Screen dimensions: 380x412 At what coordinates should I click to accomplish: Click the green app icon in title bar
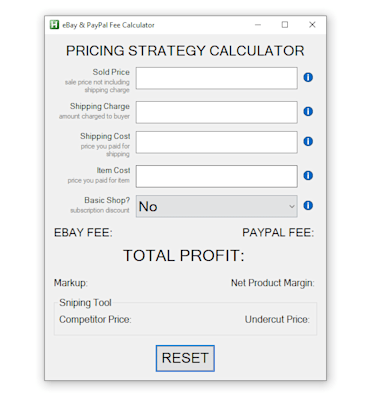point(54,25)
